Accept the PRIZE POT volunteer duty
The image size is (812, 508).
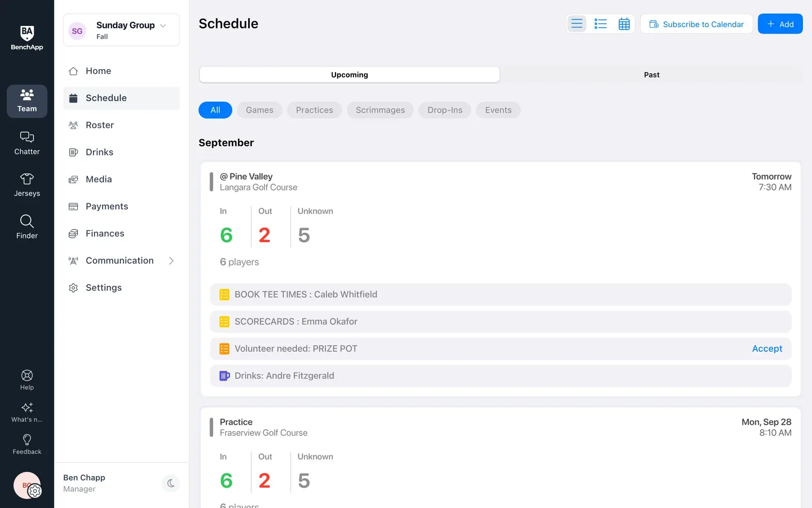pos(767,349)
